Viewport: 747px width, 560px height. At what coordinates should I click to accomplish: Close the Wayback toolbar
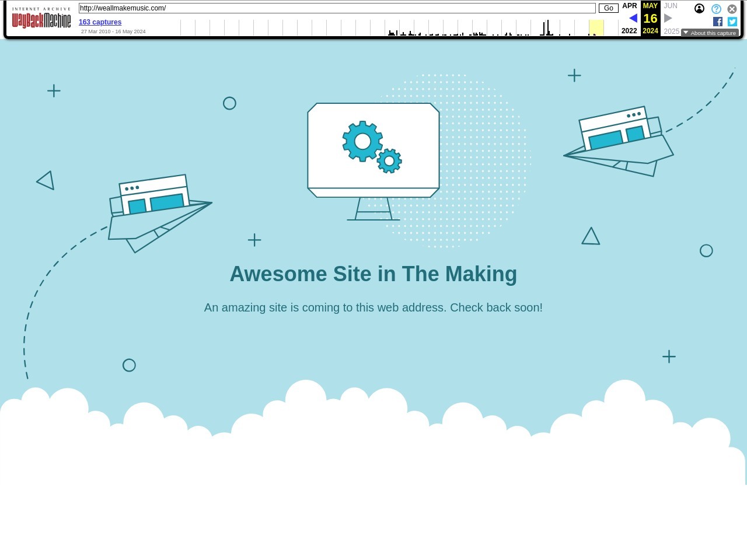point(732,9)
